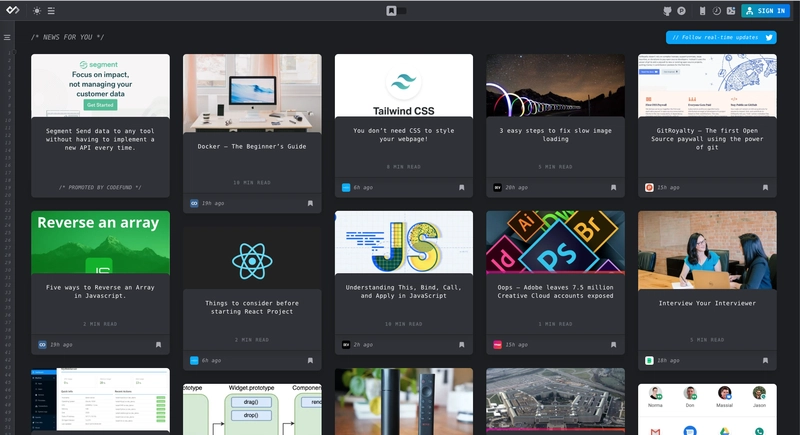800x435 pixels.
Task: Click the source icon on the Adobe article card
Action: pyautogui.click(x=497, y=344)
